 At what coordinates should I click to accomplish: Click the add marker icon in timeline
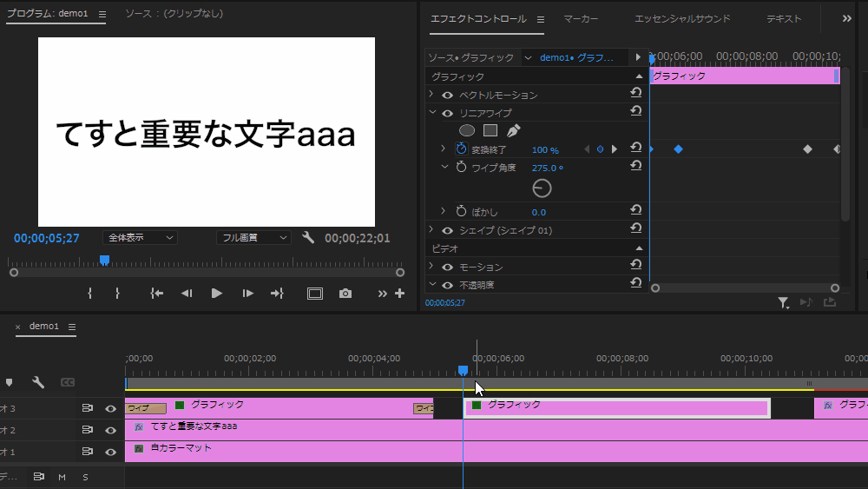click(9, 383)
